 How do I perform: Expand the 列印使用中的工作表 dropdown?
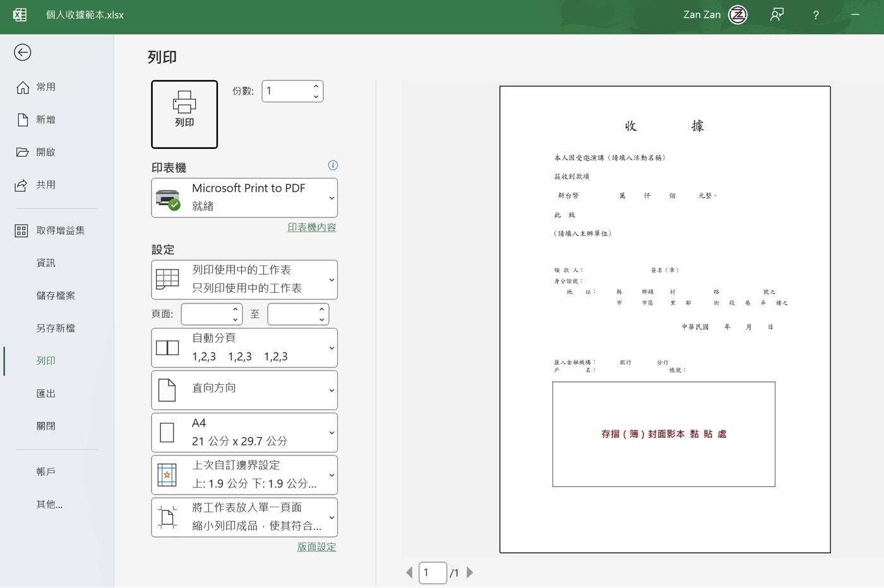click(x=244, y=279)
